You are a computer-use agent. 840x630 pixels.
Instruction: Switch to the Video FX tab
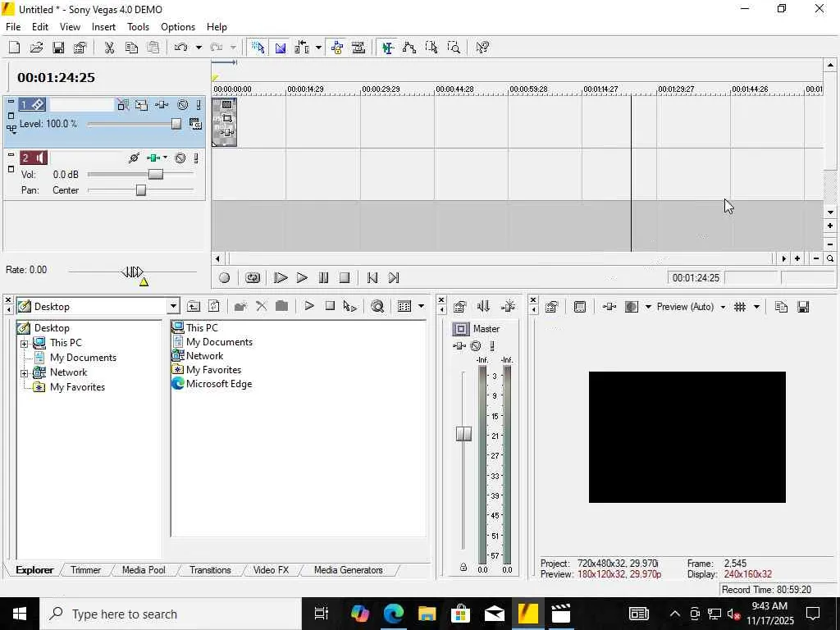pos(271,570)
